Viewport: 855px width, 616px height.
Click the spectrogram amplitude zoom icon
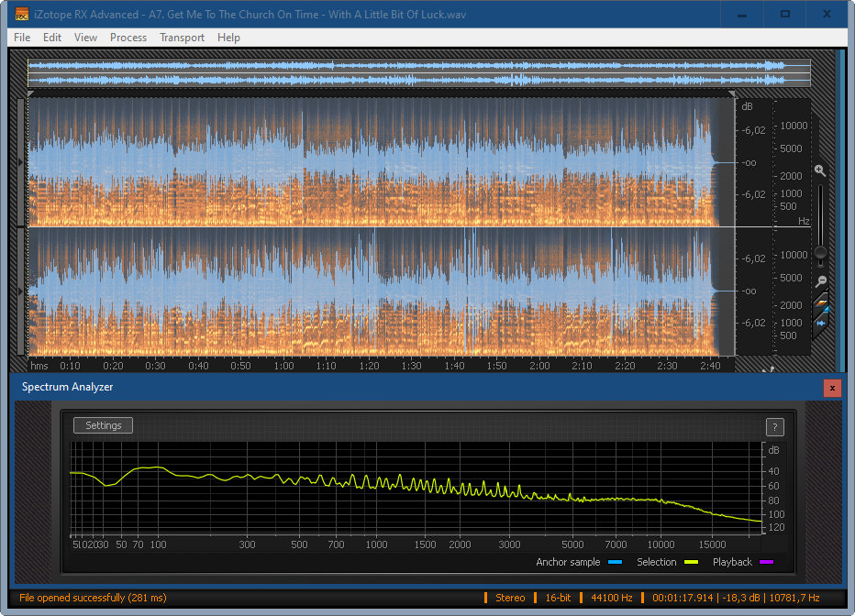point(821,304)
